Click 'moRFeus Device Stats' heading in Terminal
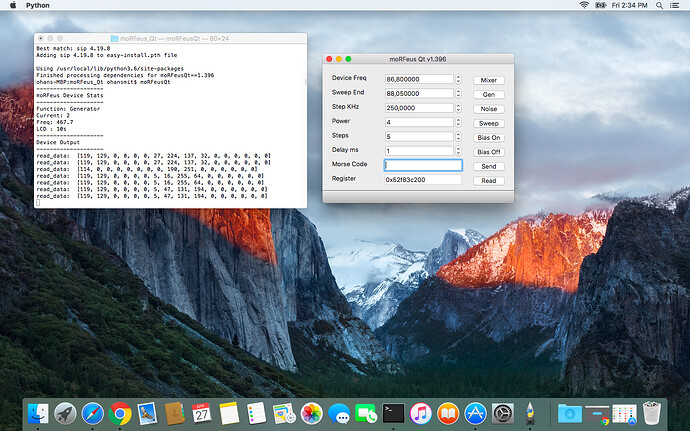The width and height of the screenshot is (690, 431). pos(70,95)
